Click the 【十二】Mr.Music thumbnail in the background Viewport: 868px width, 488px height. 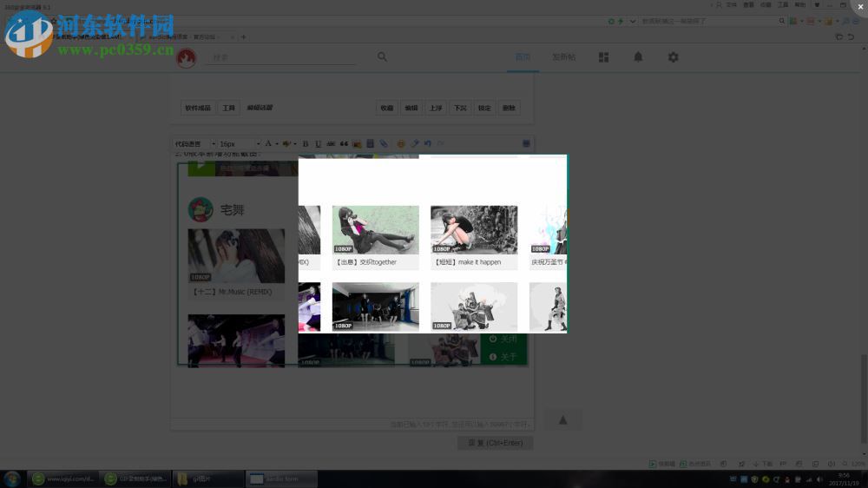(236, 256)
